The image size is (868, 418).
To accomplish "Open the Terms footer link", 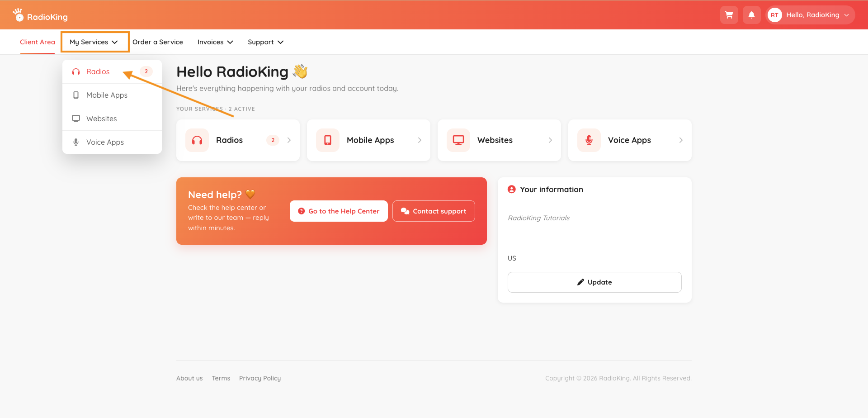I will coord(221,378).
